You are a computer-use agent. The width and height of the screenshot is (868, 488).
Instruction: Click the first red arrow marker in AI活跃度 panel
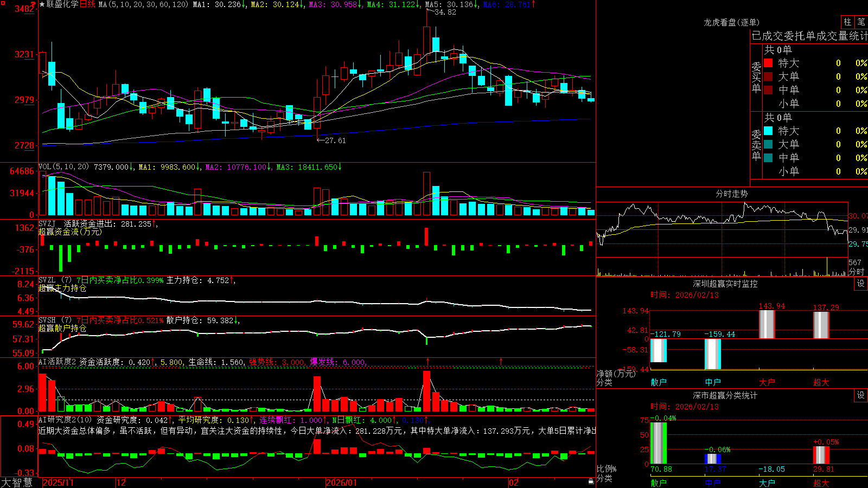(x=427, y=361)
